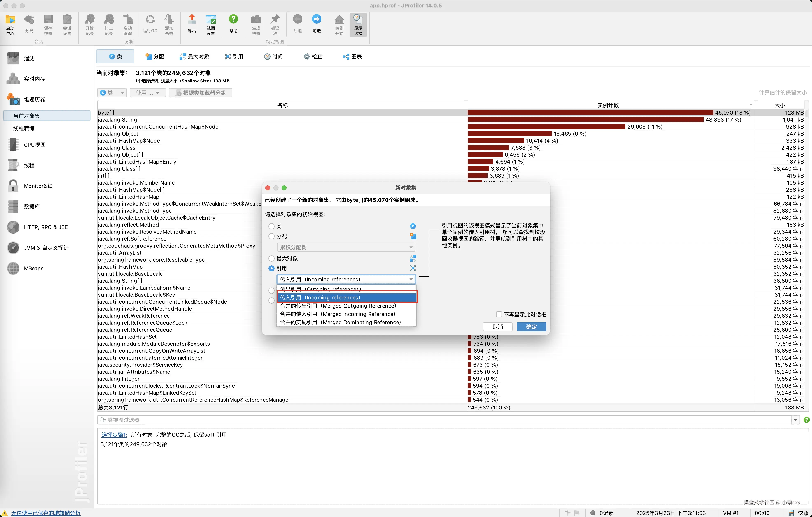Choose 合并的支配引用 (Merged Dominating Reference) option
Viewport: 812px width, 517px height.
pos(340,322)
